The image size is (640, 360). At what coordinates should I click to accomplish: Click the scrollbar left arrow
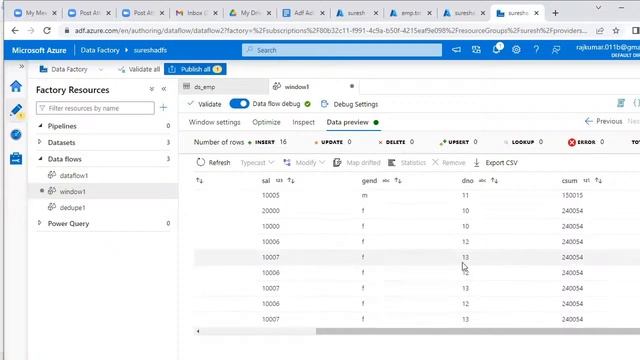198,331
